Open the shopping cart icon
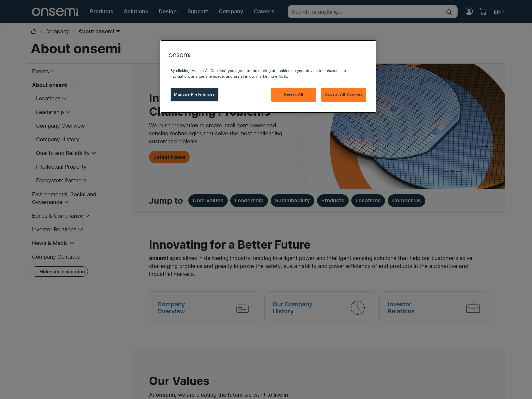 [483, 12]
